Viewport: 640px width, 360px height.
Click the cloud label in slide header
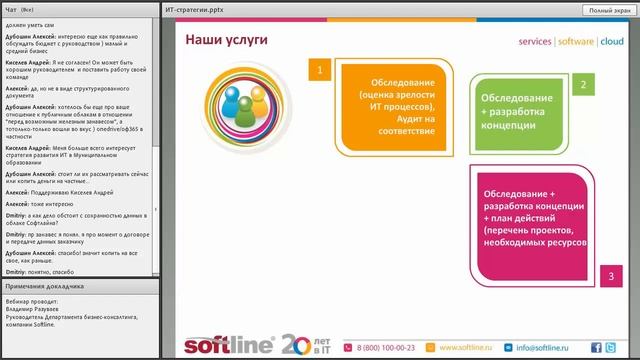(x=612, y=41)
